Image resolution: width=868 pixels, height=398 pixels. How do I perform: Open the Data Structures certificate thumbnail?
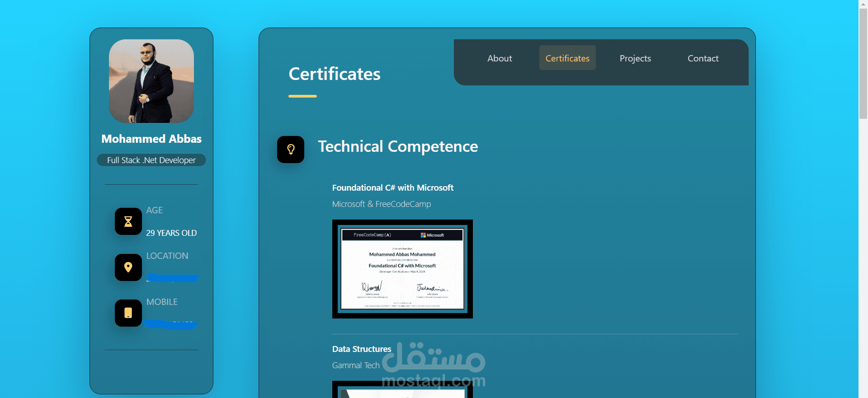coord(402,389)
